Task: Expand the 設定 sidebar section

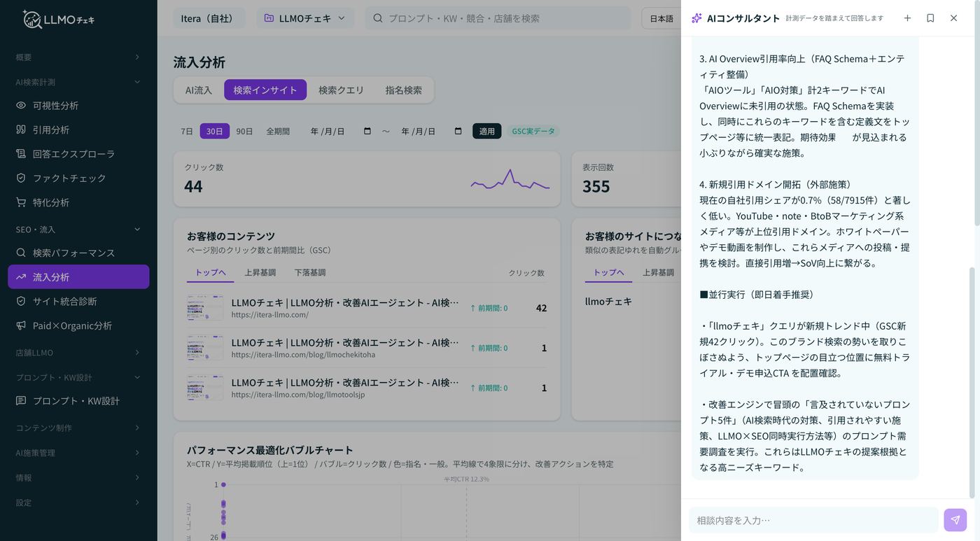Action: click(x=78, y=503)
